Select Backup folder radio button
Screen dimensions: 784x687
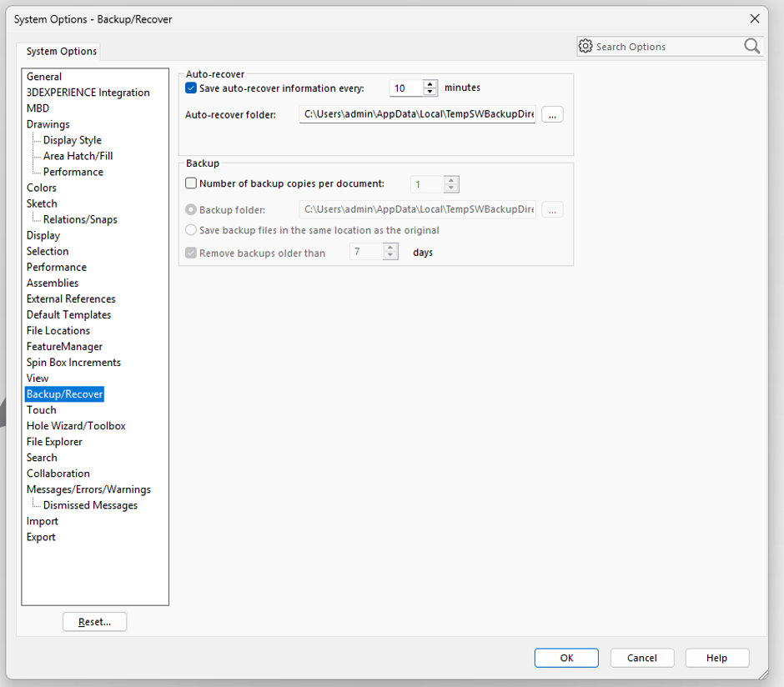[190, 210]
